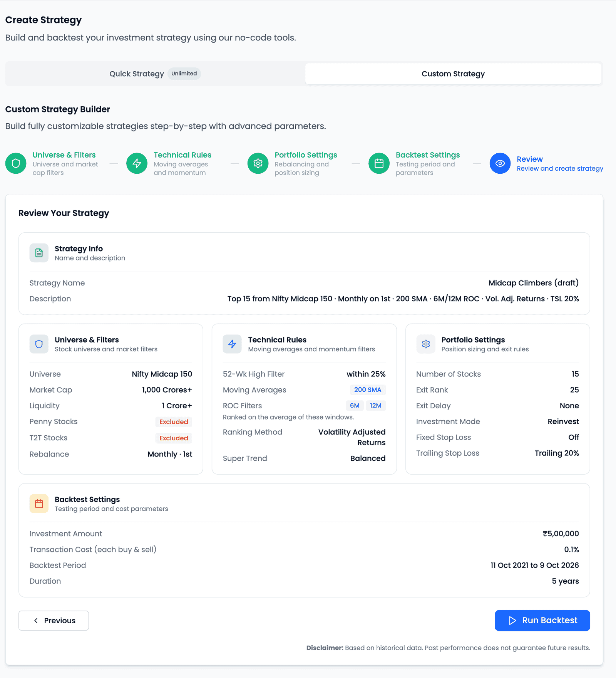This screenshot has width=616, height=678.
Task: Click the Strategy Info document icon
Action: pyautogui.click(x=39, y=253)
